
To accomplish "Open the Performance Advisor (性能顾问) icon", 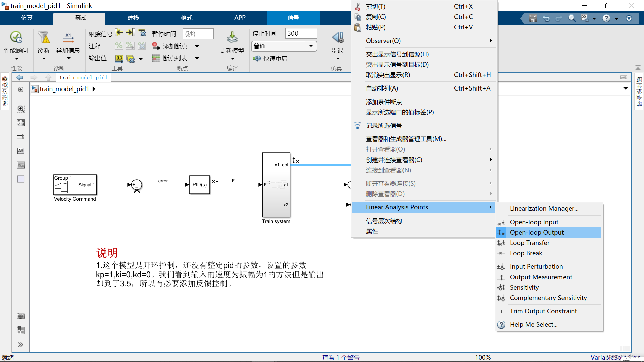I will click(16, 37).
